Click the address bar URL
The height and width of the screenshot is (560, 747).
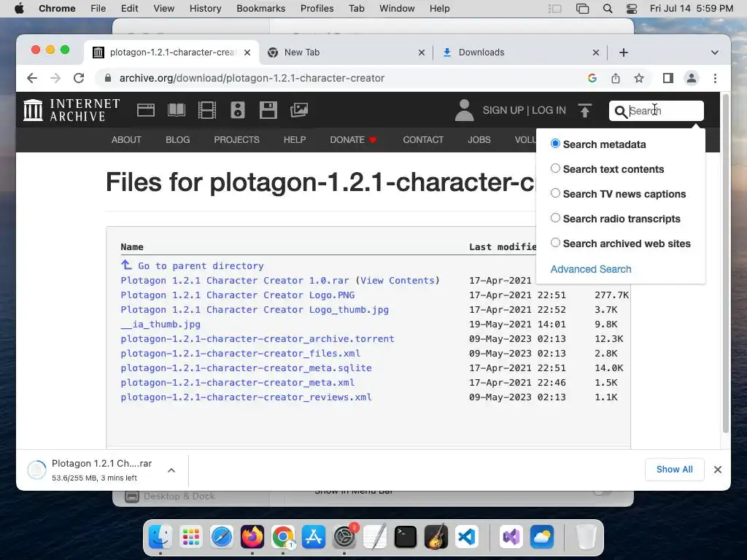click(252, 78)
